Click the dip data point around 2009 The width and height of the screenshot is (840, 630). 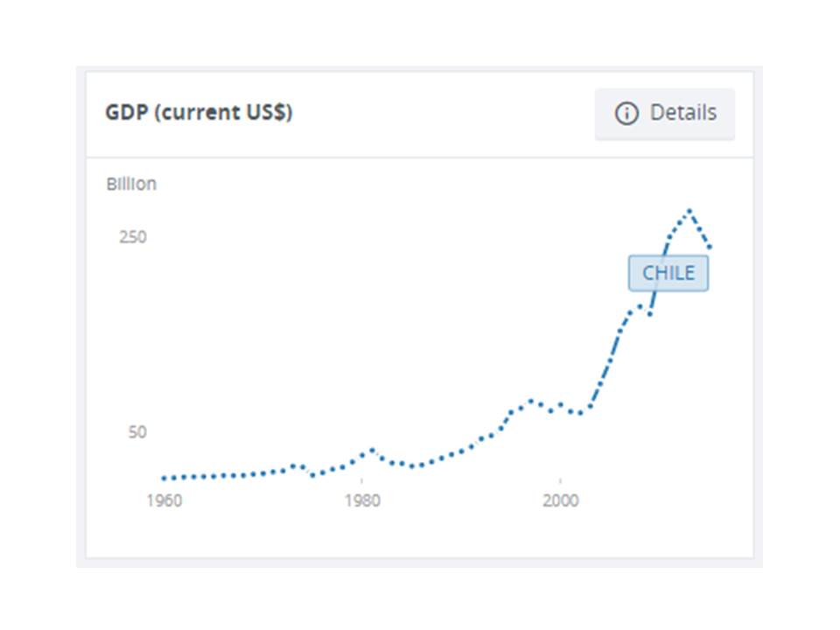[650, 313]
